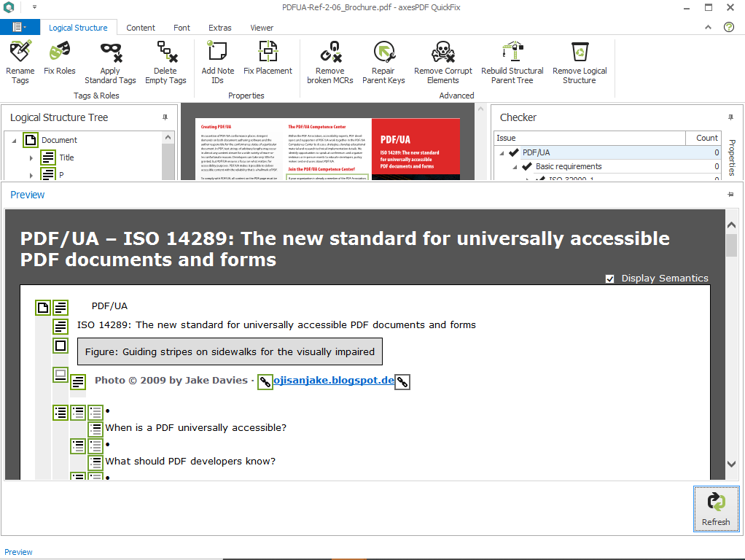Open the vertical Properties side tab
745x560 pixels.
coord(732,157)
